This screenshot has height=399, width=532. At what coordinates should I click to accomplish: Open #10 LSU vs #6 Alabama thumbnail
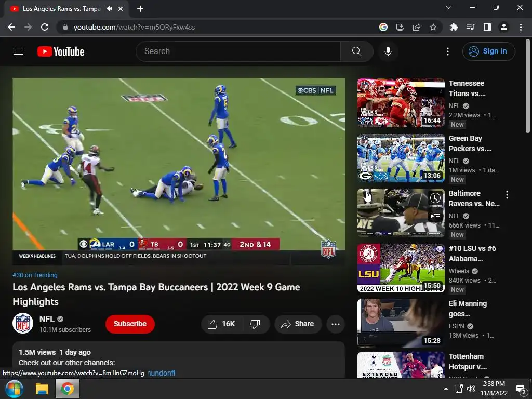point(401,268)
